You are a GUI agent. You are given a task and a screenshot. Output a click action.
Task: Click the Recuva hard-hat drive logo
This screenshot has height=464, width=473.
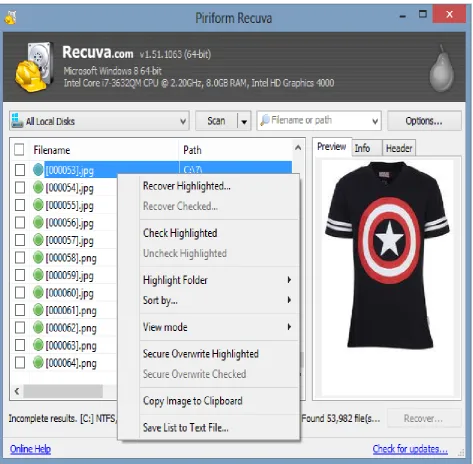point(34,67)
